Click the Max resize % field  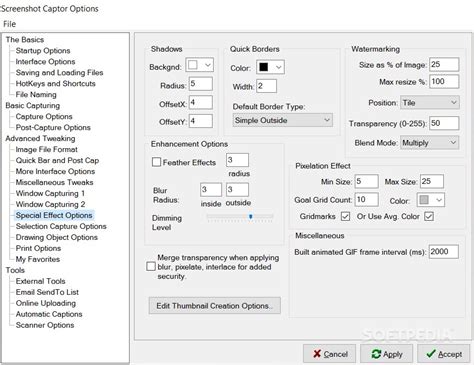click(x=444, y=81)
